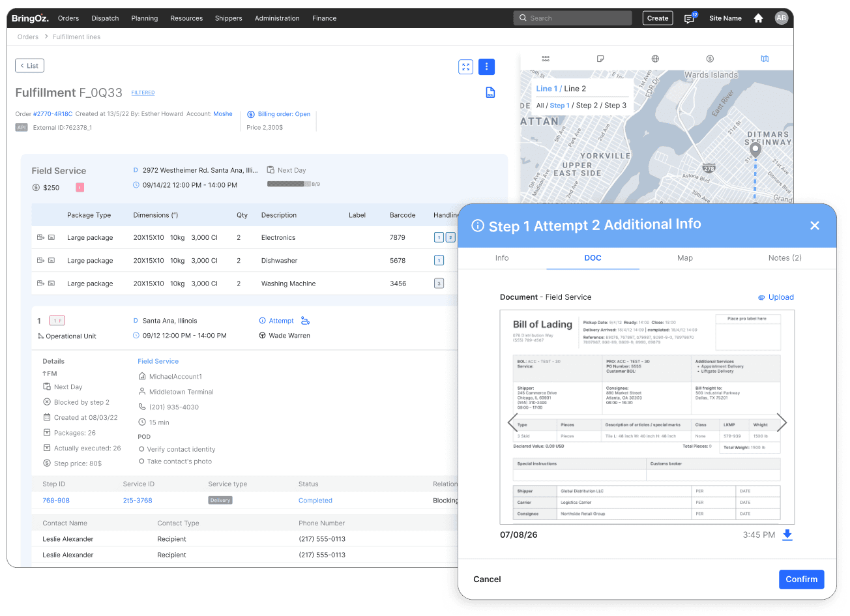This screenshot has width=850, height=616.
Task: Open the Resources menu
Action: [x=186, y=18]
